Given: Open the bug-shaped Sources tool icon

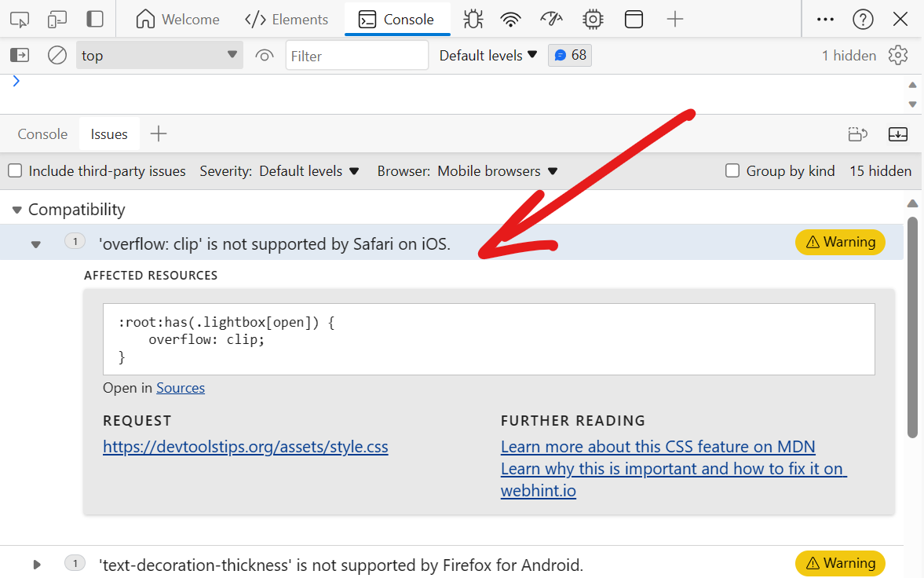Looking at the screenshot, I should (473, 19).
